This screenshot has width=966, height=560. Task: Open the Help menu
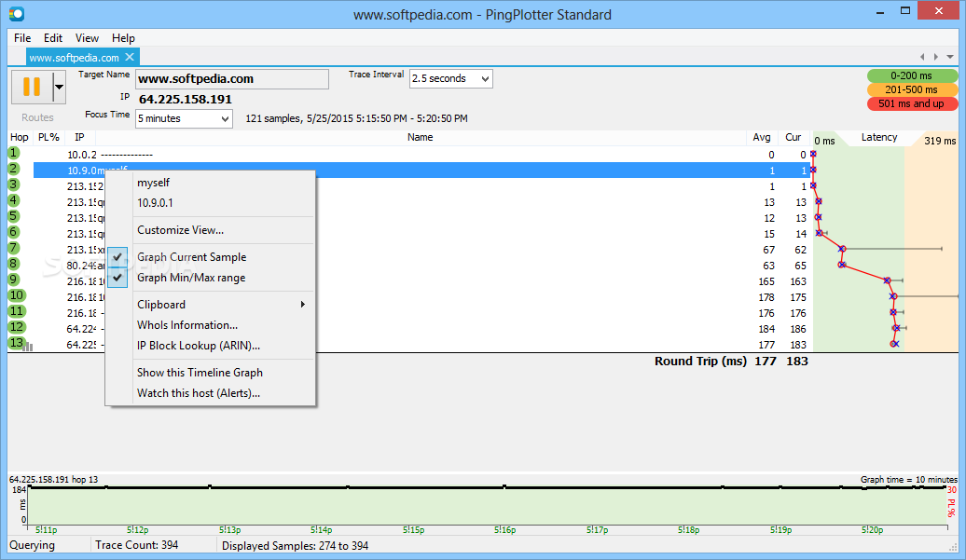[123, 38]
